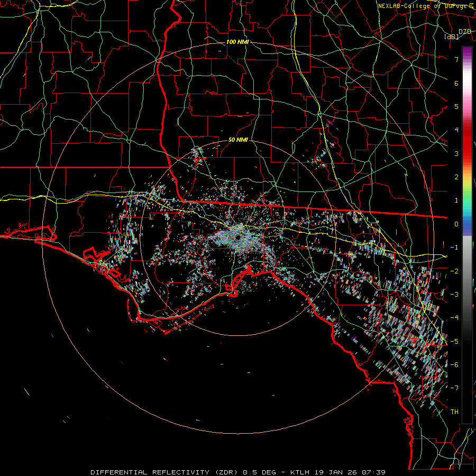Click the "5" value on color scale
476x476 pixels.
point(456,106)
